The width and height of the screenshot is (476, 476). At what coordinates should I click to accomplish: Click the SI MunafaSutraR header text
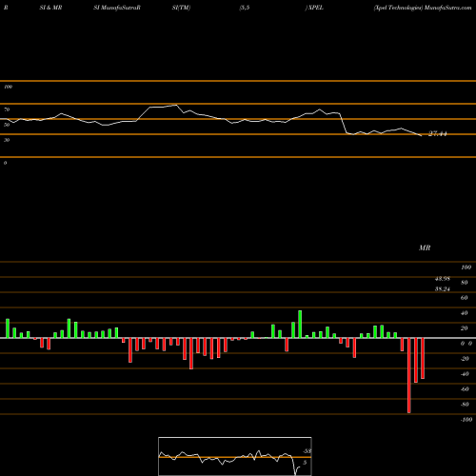[117, 8]
